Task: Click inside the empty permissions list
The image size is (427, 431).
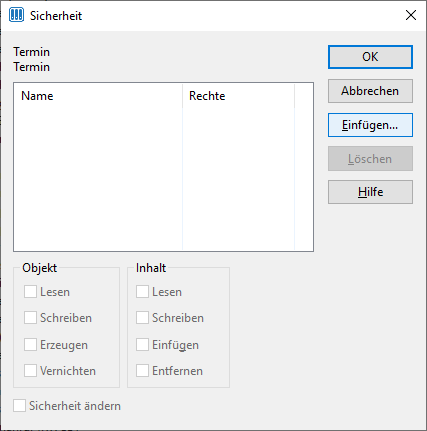Action: click(x=163, y=179)
